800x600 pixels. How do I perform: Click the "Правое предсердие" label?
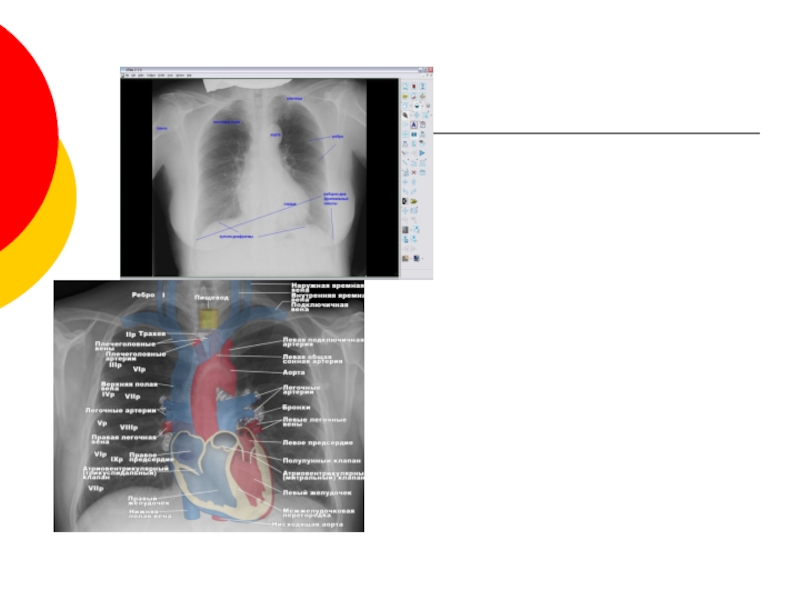coord(152,457)
